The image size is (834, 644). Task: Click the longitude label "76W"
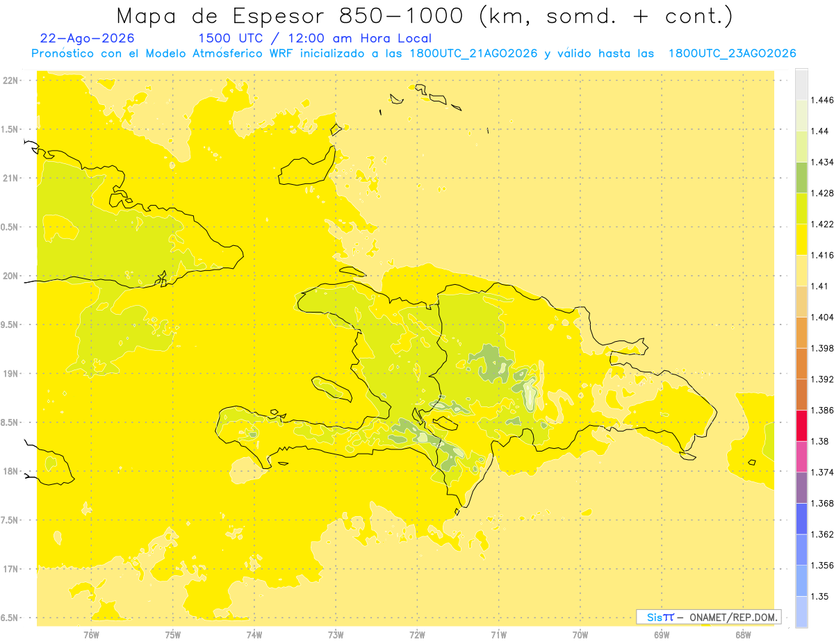tap(91, 634)
